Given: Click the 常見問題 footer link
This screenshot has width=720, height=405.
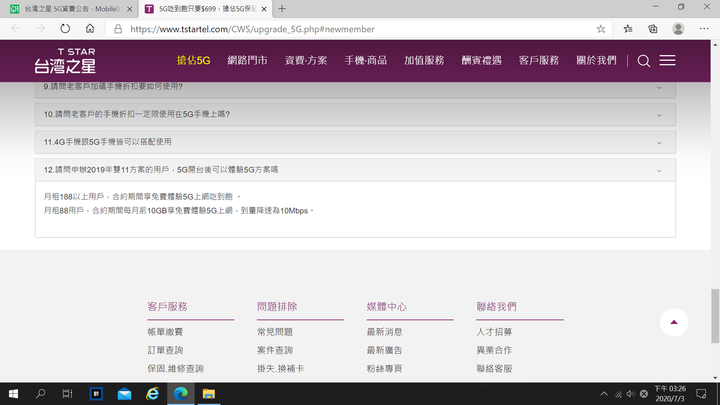Looking at the screenshot, I should pos(275,332).
